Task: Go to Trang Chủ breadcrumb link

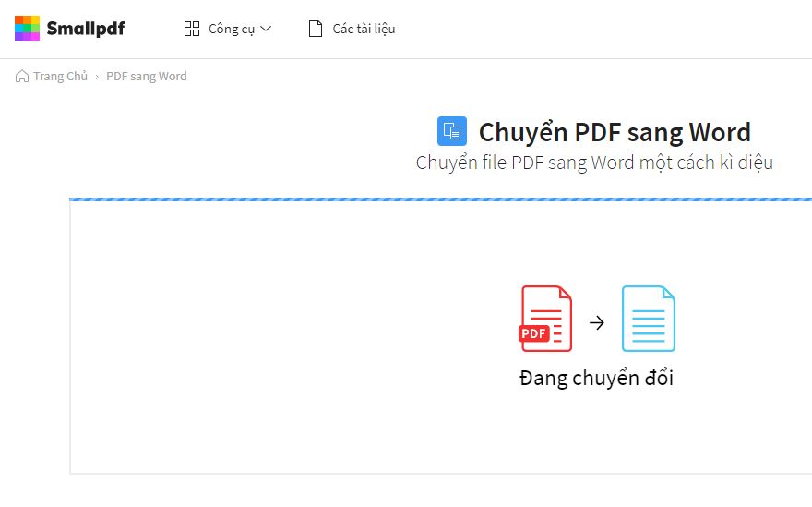Action: point(61,77)
